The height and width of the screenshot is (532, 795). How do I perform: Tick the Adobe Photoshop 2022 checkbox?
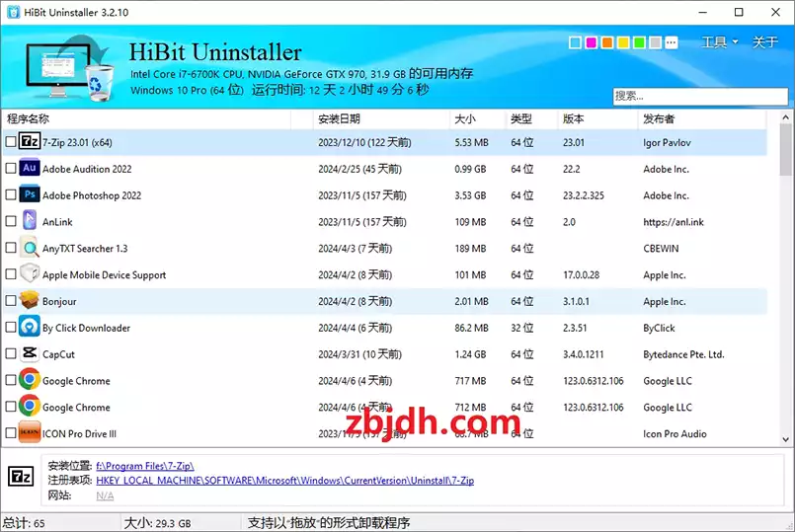(x=11, y=194)
